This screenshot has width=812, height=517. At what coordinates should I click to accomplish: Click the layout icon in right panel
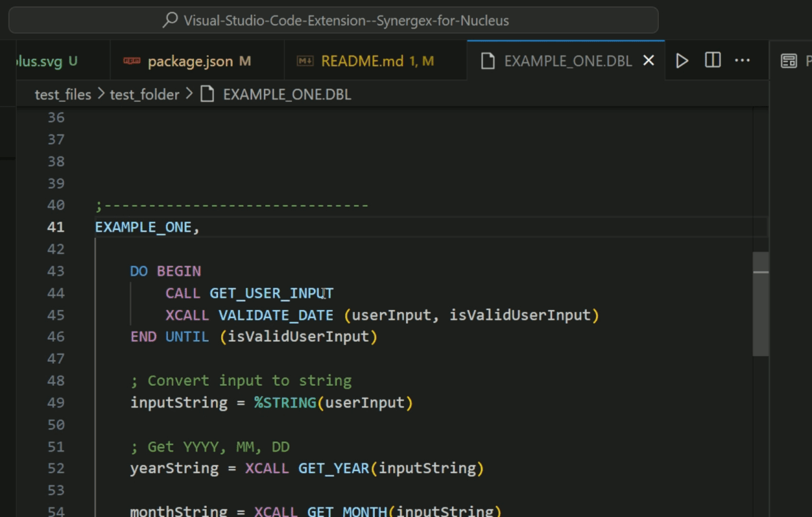(x=789, y=61)
